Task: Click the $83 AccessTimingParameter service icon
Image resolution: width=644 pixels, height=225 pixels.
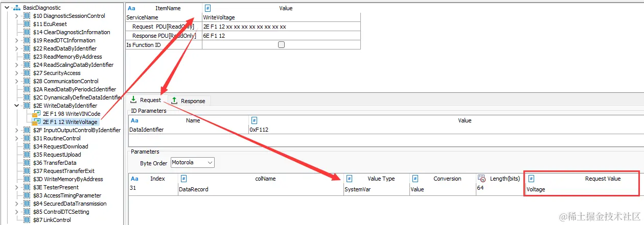Action: [27, 195]
